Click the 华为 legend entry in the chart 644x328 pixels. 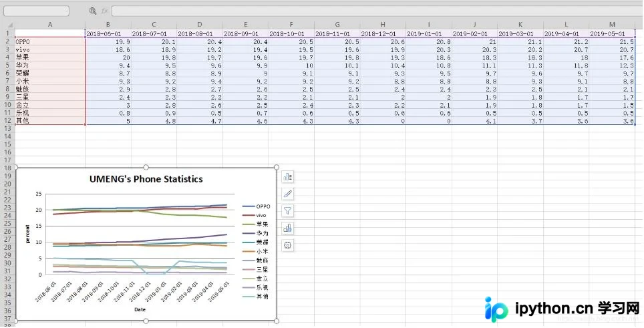click(x=255, y=234)
